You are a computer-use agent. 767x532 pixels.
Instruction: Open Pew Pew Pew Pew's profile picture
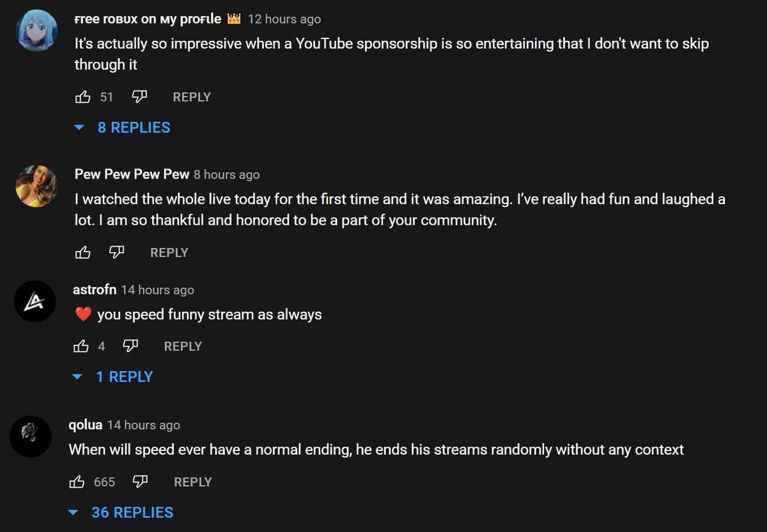tap(36, 186)
